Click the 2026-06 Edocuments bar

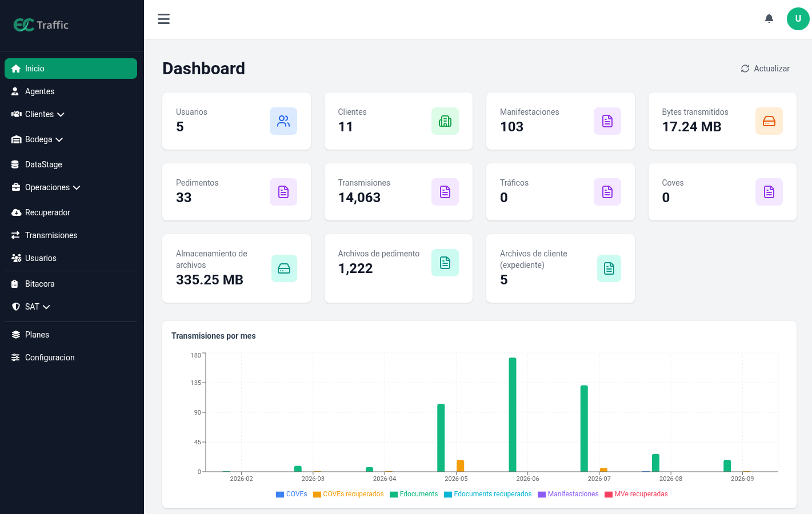[513, 415]
